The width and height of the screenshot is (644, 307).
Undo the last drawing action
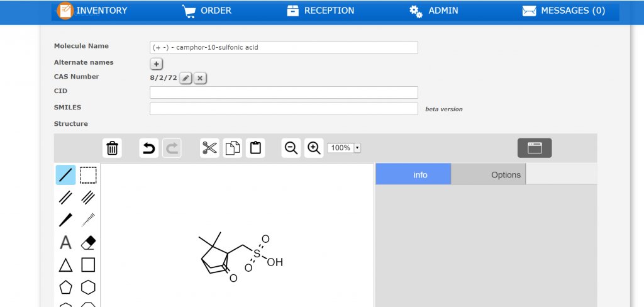click(148, 148)
